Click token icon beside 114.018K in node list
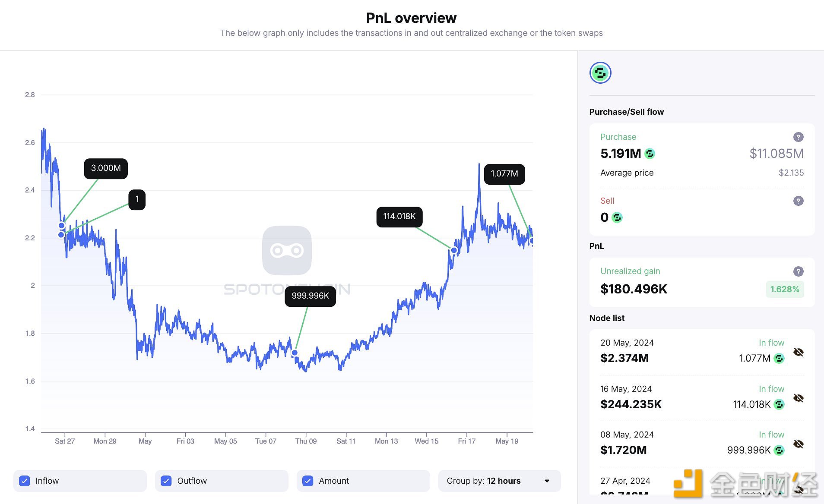The image size is (824, 504). [x=779, y=404]
